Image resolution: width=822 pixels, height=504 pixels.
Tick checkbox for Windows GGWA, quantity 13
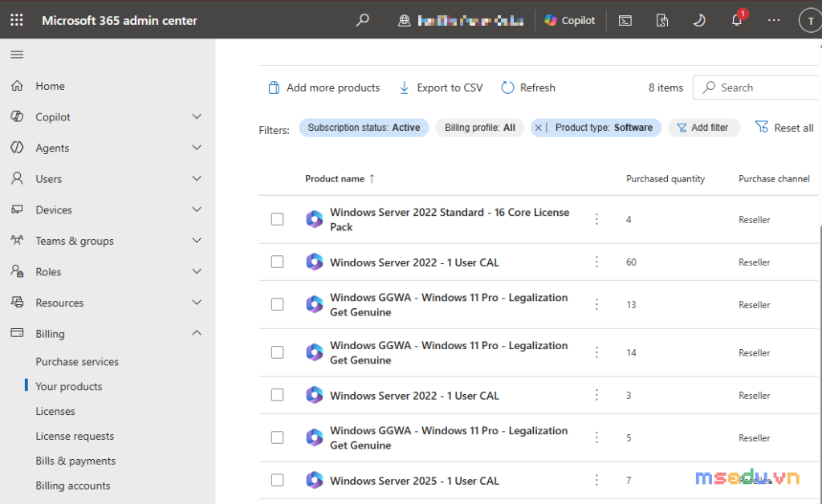(277, 304)
